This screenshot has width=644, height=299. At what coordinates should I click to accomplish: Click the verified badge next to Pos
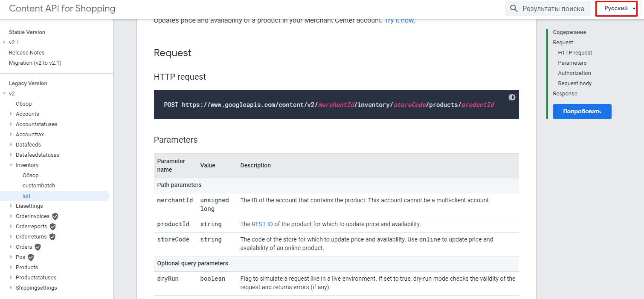click(31, 257)
